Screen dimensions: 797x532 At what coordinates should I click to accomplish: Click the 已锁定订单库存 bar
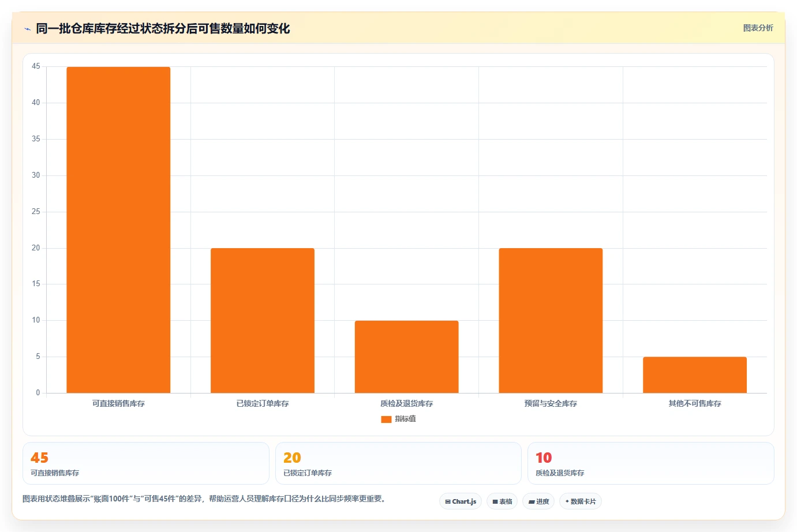(263, 320)
